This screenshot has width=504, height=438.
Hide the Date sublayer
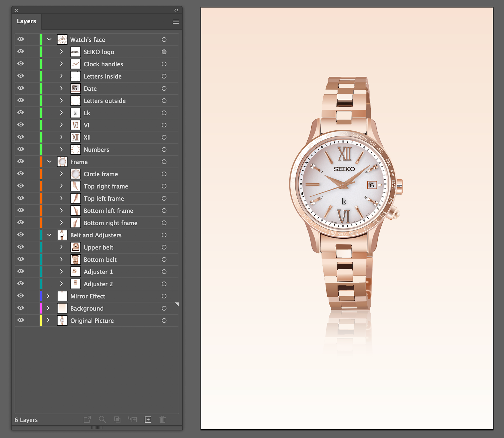21,88
